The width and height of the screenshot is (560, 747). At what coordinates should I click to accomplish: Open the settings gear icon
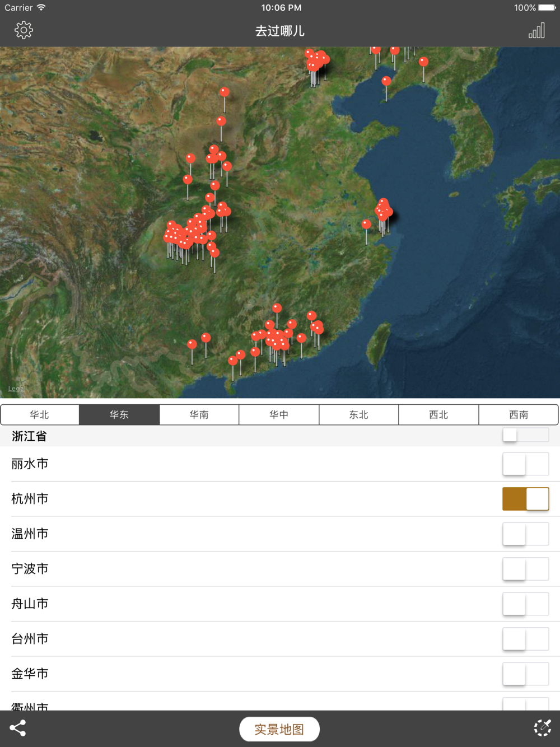pos(24,30)
